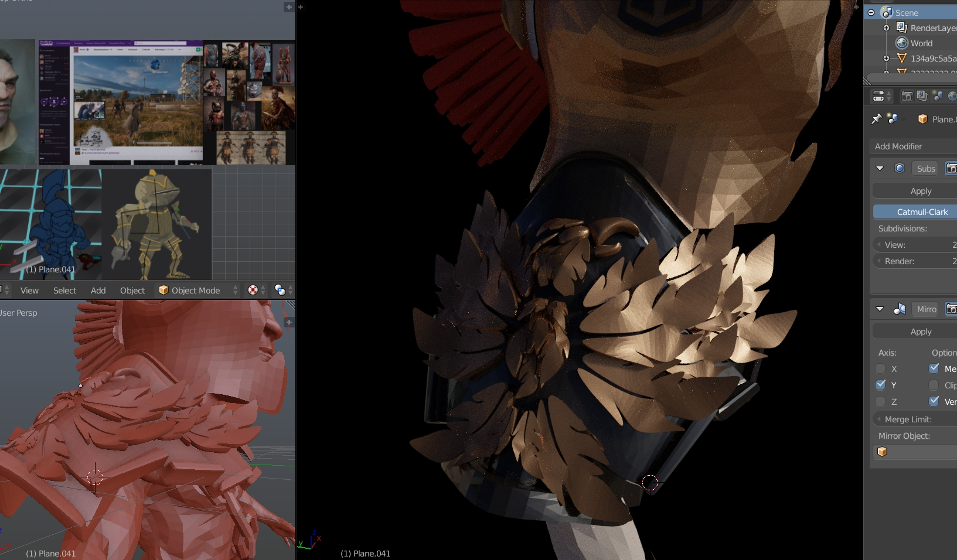Image resolution: width=957 pixels, height=560 pixels.
Task: Click the blue knight reference image
Action: (x=51, y=224)
